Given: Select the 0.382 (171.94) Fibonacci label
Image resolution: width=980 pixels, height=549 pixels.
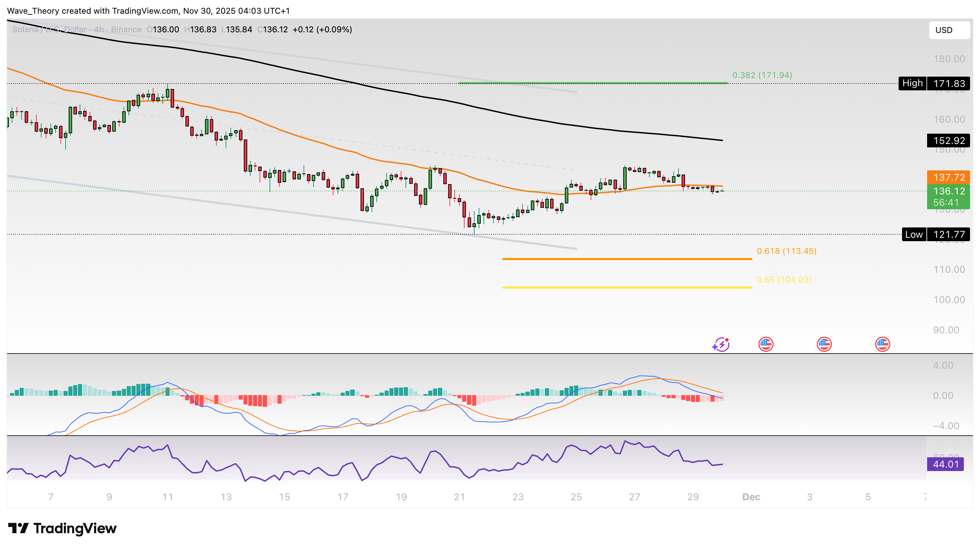Looking at the screenshot, I should click(x=762, y=75).
